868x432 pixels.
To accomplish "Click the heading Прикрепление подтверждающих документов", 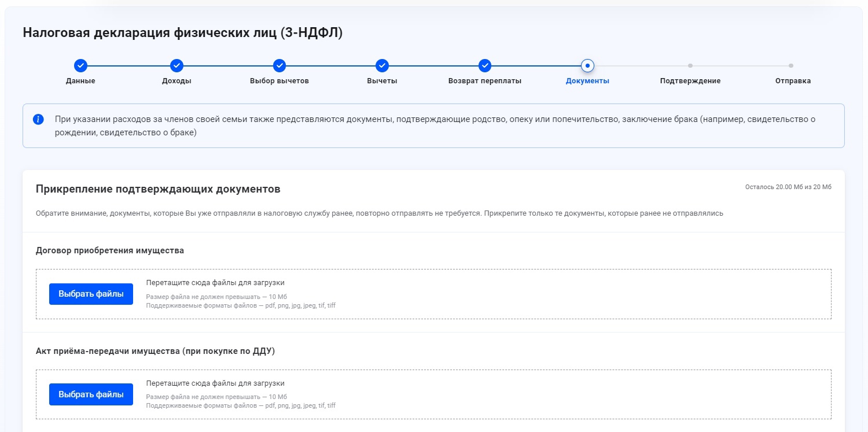I will (x=158, y=189).
